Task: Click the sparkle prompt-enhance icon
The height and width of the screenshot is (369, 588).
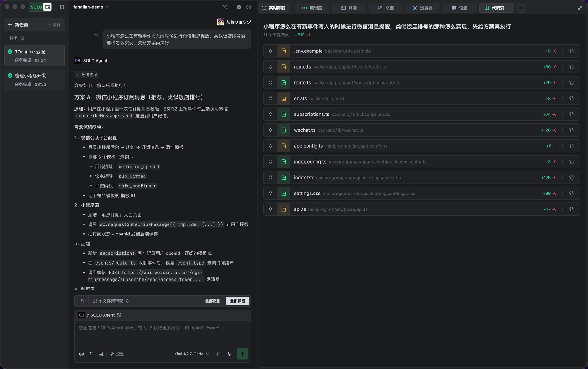Action: (218, 354)
